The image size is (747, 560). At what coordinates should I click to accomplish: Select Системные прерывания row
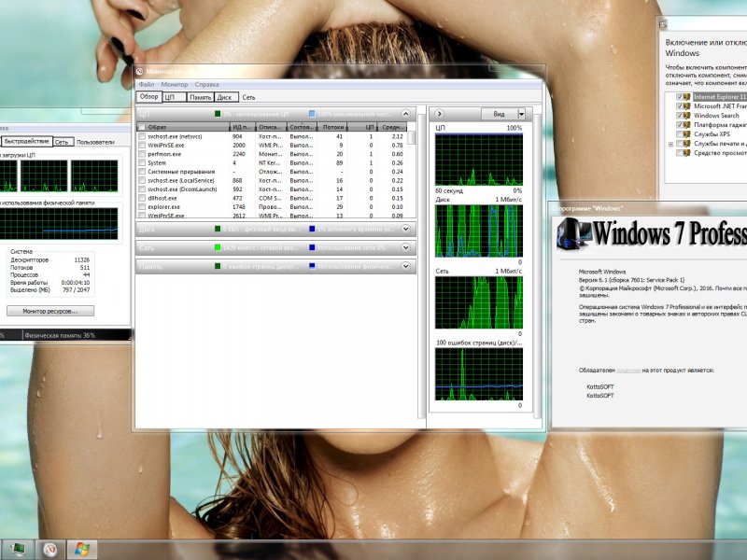[x=272, y=172]
